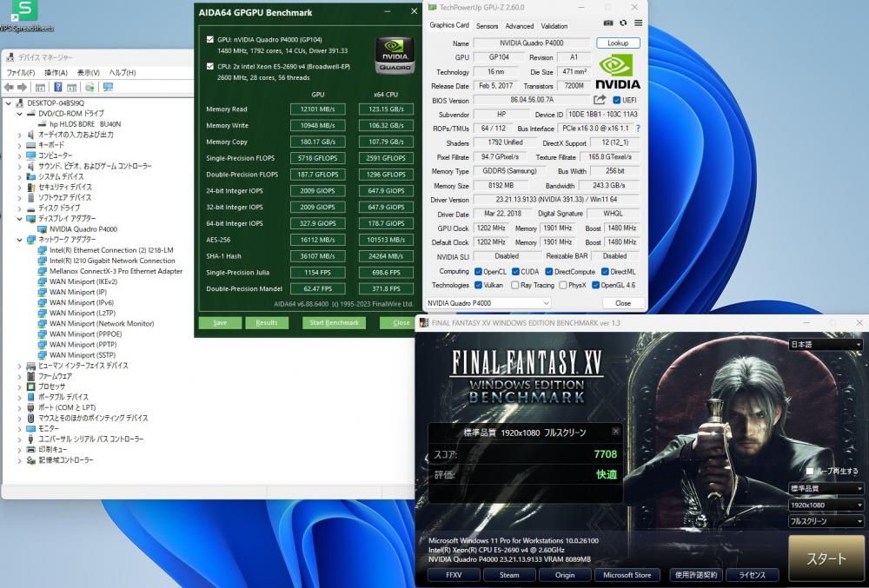Expand the キーボード category
Screen dimensions: 869x588
click(x=19, y=145)
